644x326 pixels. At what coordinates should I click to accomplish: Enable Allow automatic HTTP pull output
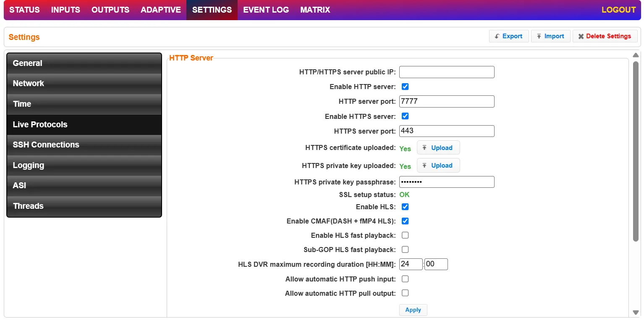point(405,293)
